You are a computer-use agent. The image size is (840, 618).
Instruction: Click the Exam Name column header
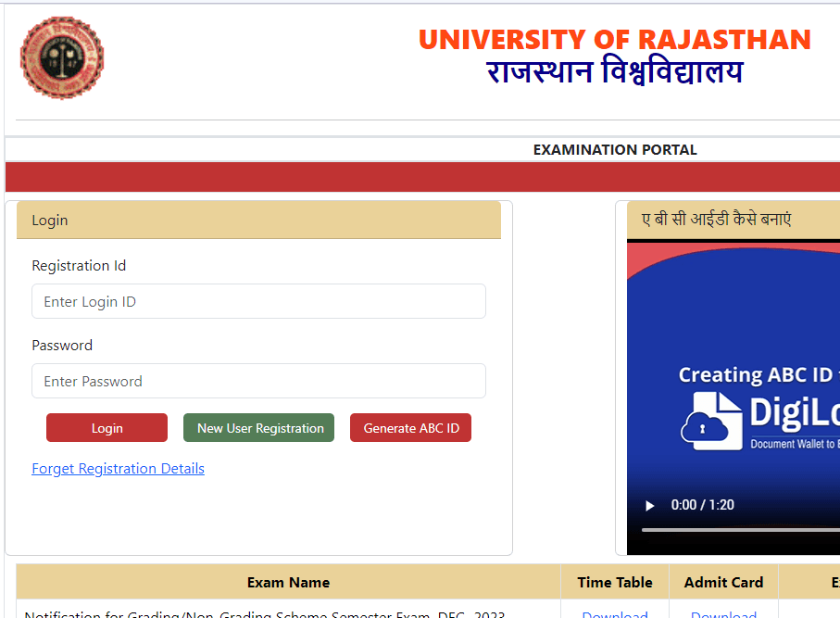[288, 583]
